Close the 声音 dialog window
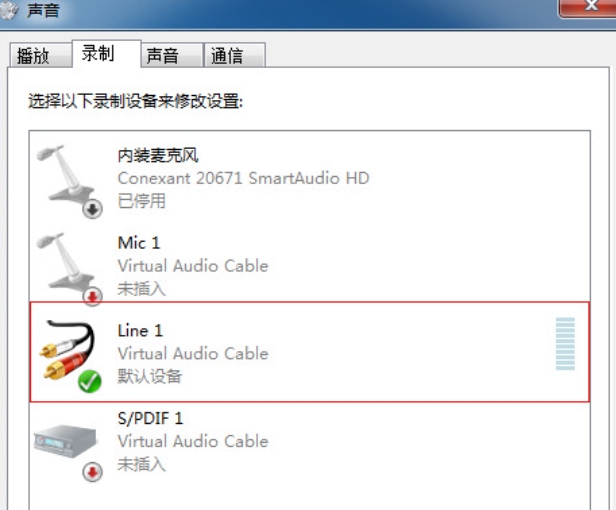The image size is (616, 510). click(588, 7)
